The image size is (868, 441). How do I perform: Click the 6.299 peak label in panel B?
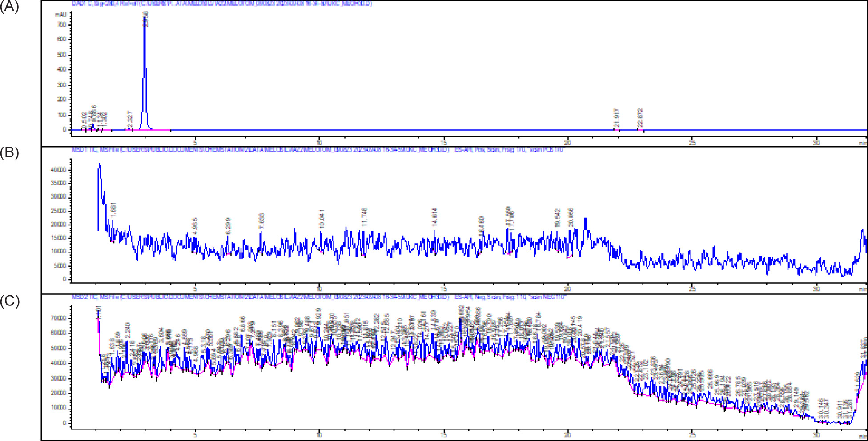(x=228, y=226)
